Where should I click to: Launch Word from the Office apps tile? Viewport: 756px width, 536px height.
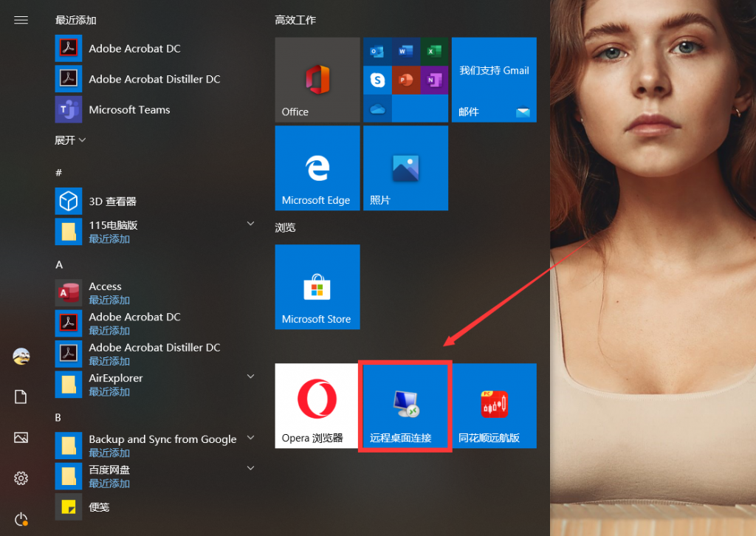[x=405, y=51]
